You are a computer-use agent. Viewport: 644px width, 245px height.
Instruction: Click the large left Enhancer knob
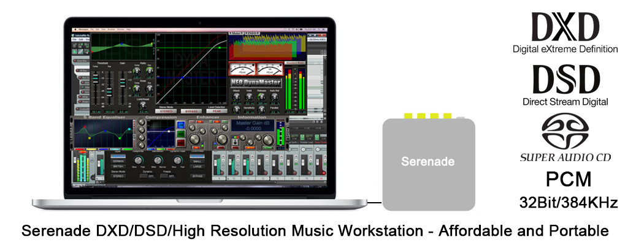click(194, 139)
